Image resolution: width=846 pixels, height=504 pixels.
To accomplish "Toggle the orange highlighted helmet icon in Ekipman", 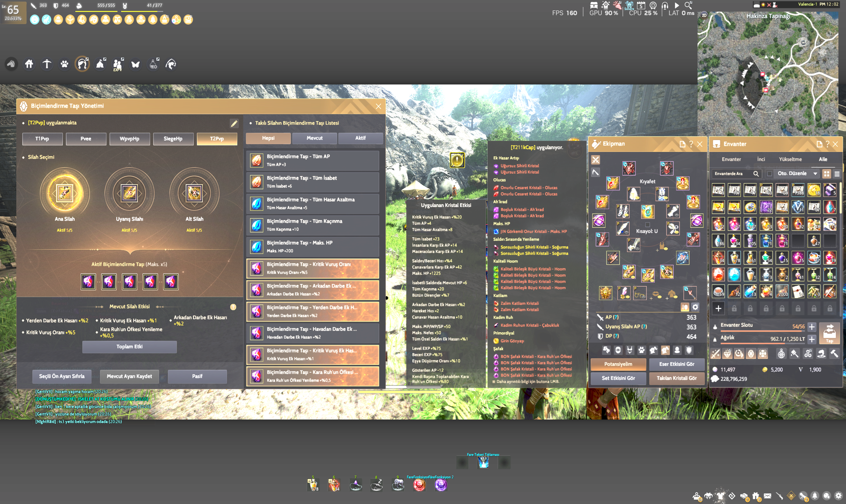I will pyautogui.click(x=665, y=350).
